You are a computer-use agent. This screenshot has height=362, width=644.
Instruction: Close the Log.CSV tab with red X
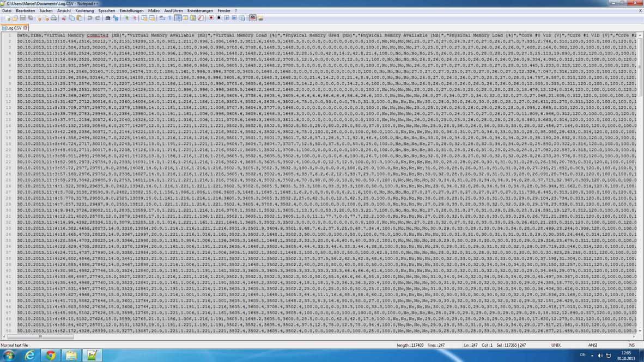pos(25,28)
